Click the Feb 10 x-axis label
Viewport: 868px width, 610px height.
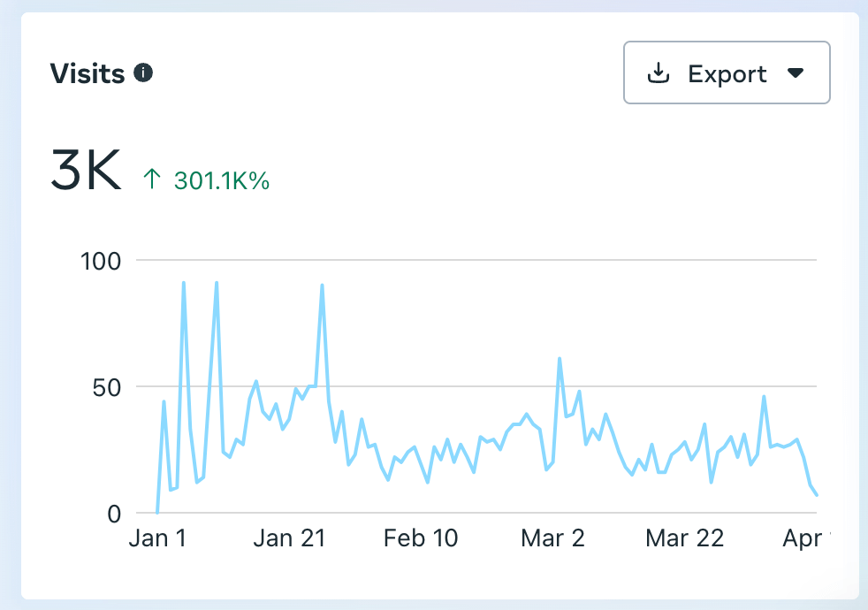[421, 538]
